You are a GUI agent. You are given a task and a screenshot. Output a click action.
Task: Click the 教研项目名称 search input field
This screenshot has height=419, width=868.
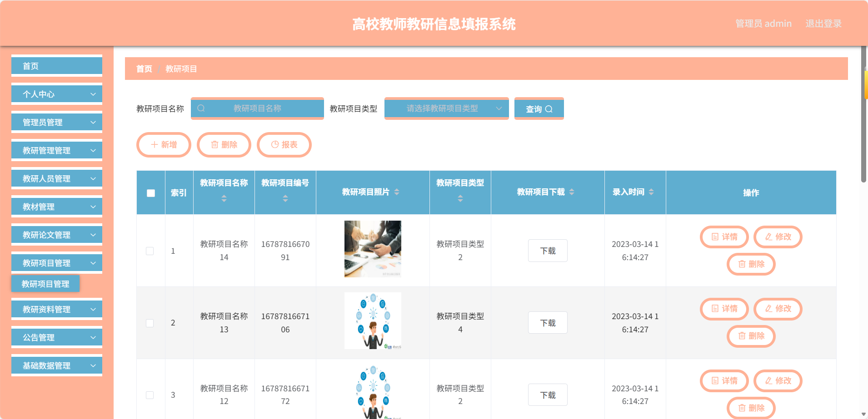coord(257,108)
